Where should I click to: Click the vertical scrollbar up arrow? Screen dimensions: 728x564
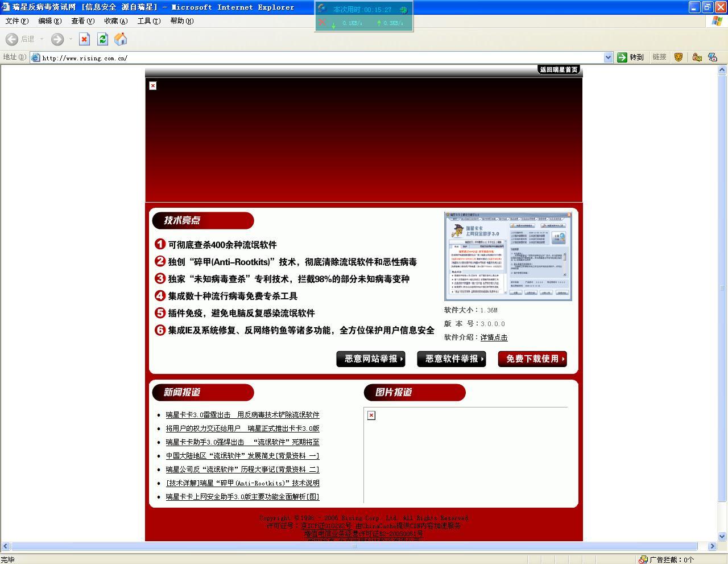tap(722, 70)
